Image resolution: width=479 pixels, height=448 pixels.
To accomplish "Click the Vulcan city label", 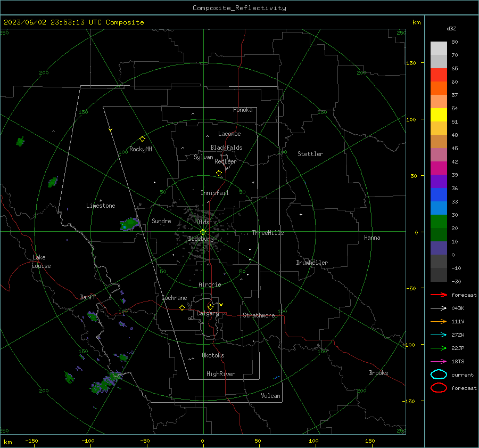I will [x=270, y=396].
